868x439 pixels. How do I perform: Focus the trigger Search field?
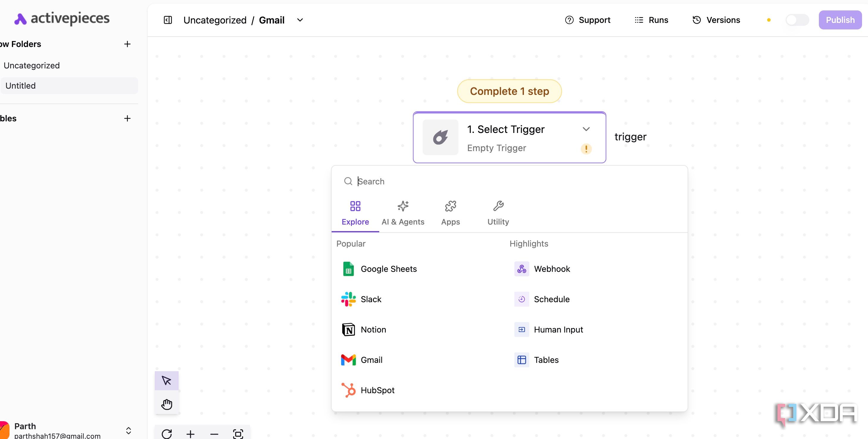coord(510,181)
